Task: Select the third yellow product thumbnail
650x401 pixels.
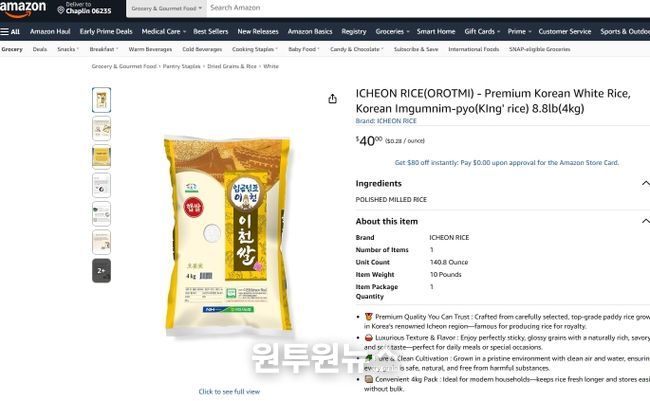Action: (101, 157)
